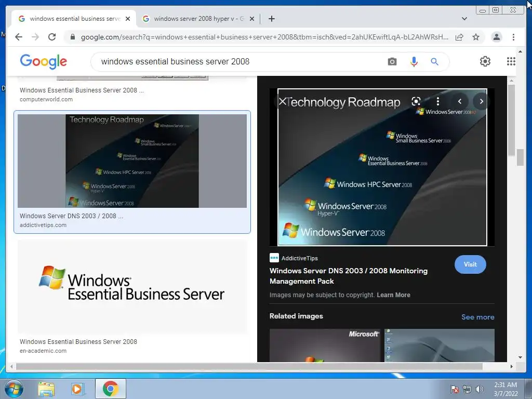Click 'Windows Essential Business Server 2008' en-academic caption
This screenshot has width=532, height=399.
coord(78,342)
